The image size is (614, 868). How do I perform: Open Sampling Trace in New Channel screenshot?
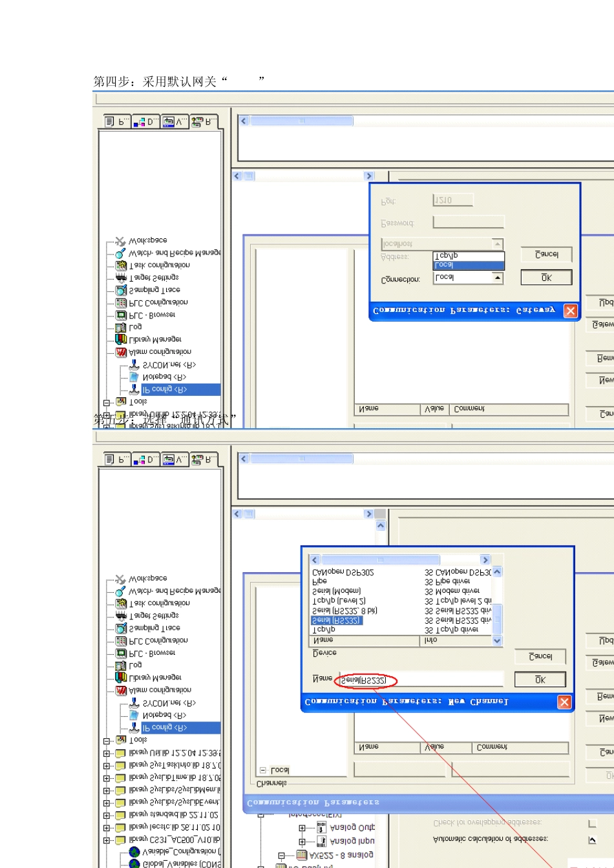point(154,628)
